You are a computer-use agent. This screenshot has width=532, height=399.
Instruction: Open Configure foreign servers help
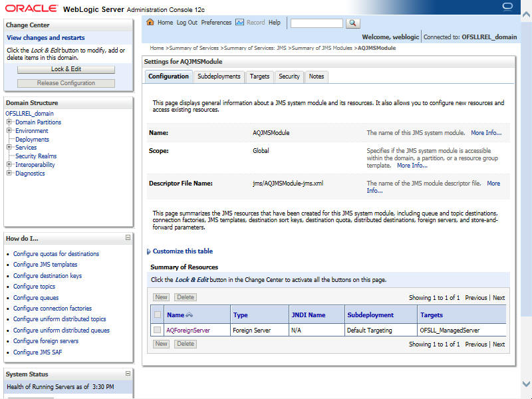(x=46, y=341)
